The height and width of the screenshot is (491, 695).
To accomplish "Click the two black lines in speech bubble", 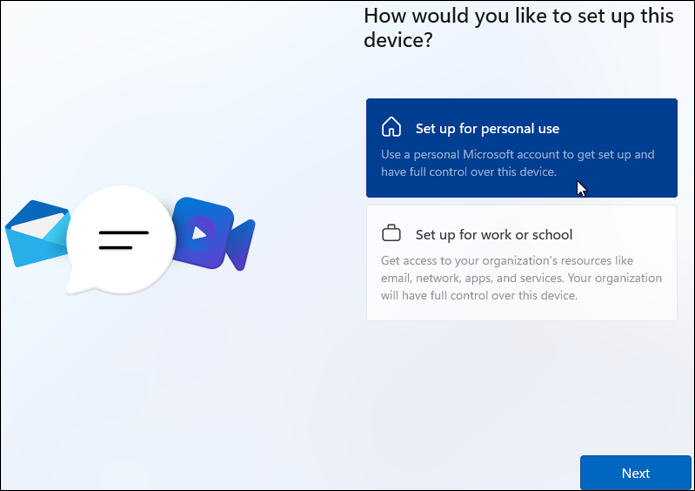I will [x=123, y=240].
